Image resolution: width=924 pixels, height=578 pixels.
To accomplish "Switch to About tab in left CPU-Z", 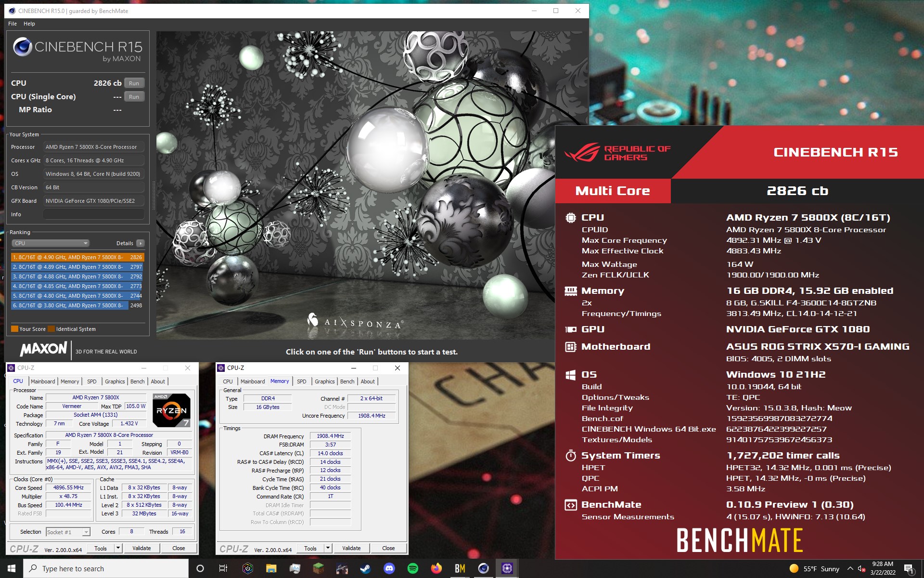I will (158, 381).
